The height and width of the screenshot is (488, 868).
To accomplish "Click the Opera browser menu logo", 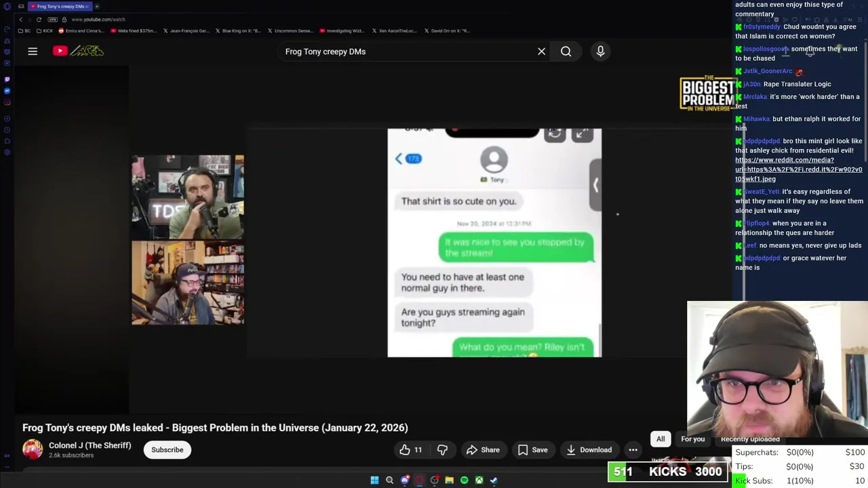I will click(x=7, y=6).
